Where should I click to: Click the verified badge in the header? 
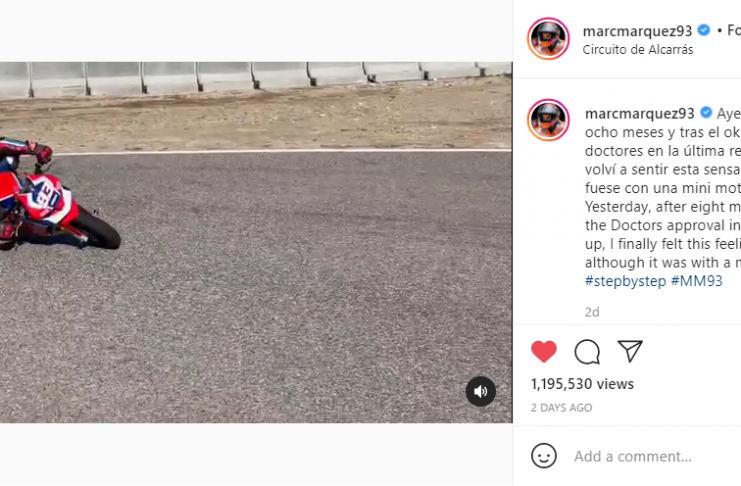704,30
